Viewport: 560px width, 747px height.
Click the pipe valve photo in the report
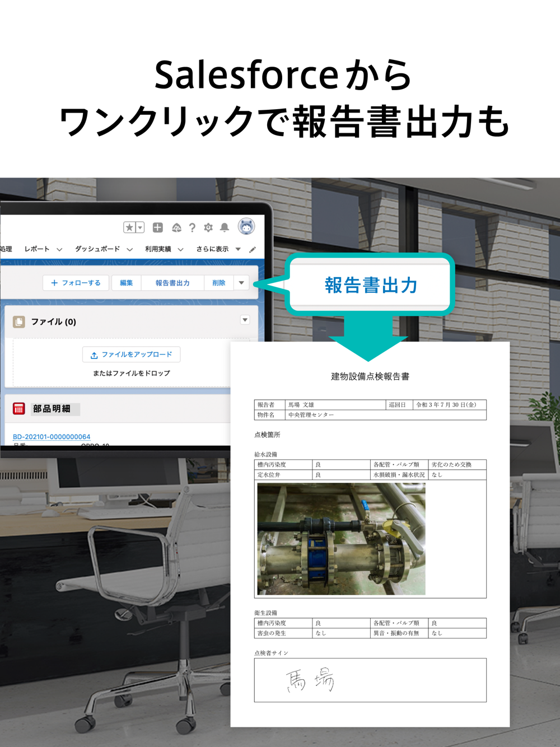coord(341,539)
